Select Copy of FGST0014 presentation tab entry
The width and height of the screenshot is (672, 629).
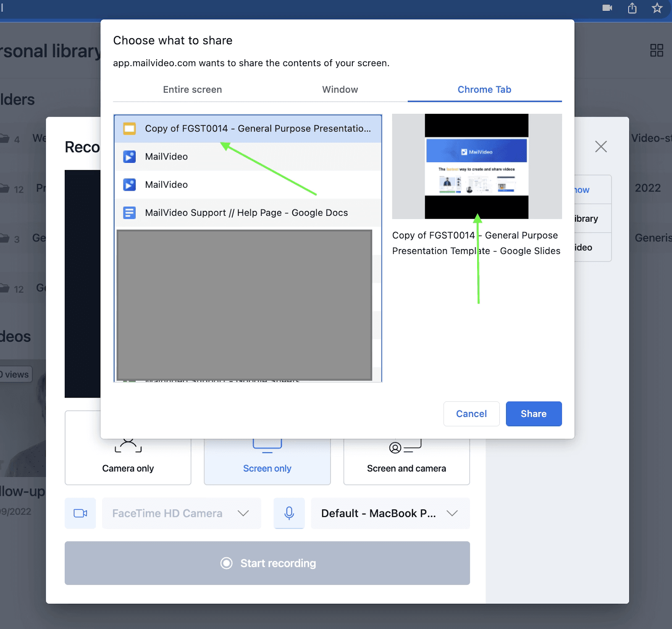(x=248, y=128)
